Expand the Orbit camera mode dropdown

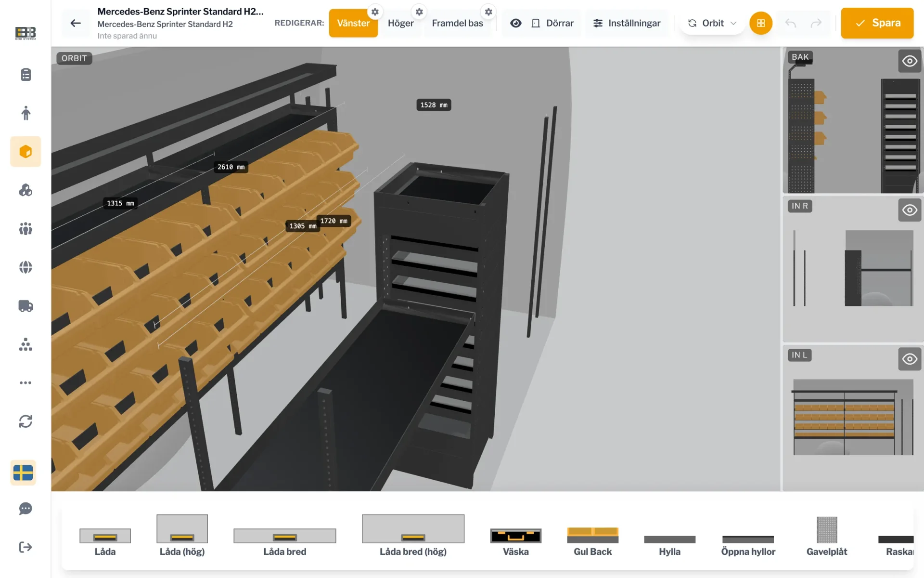tap(712, 23)
